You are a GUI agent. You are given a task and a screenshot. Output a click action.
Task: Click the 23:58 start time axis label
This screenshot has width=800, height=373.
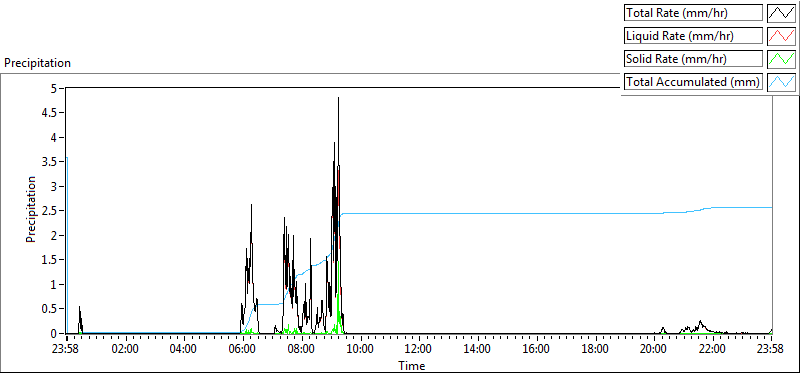(x=66, y=350)
